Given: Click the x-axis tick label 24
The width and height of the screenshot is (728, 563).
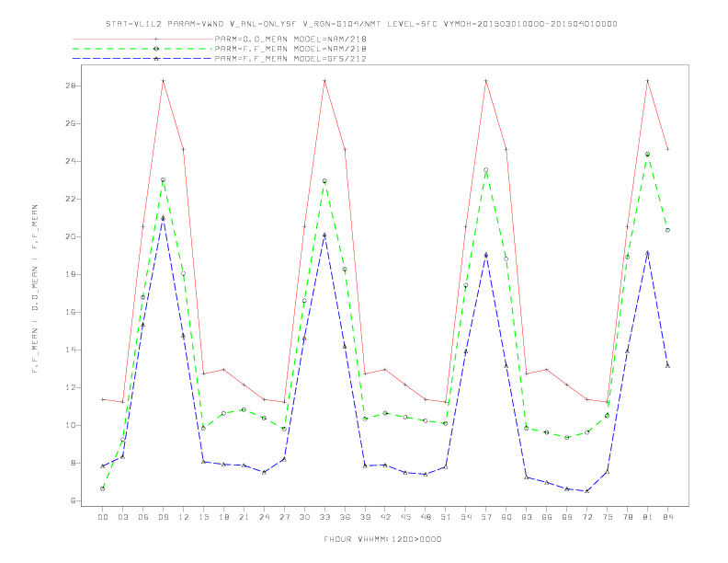Looking at the screenshot, I should pos(264,517).
